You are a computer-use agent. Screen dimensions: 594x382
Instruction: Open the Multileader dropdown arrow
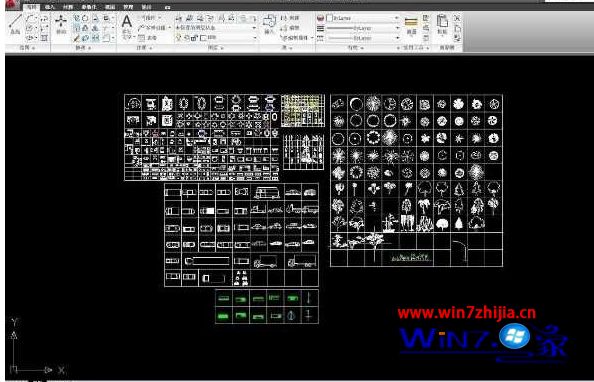(169, 28)
